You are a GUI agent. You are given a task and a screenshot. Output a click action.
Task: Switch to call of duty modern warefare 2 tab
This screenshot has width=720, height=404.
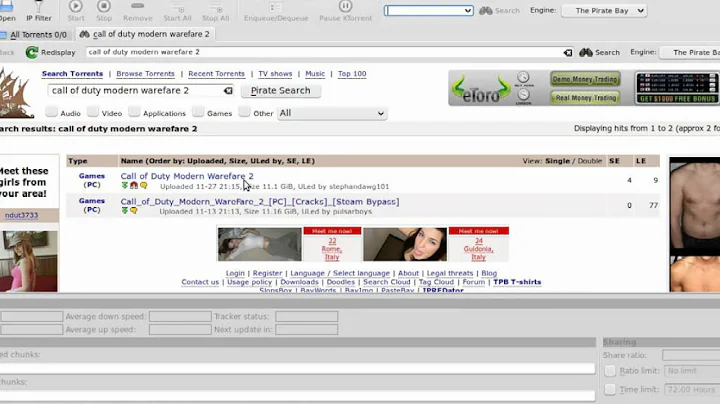click(144, 34)
